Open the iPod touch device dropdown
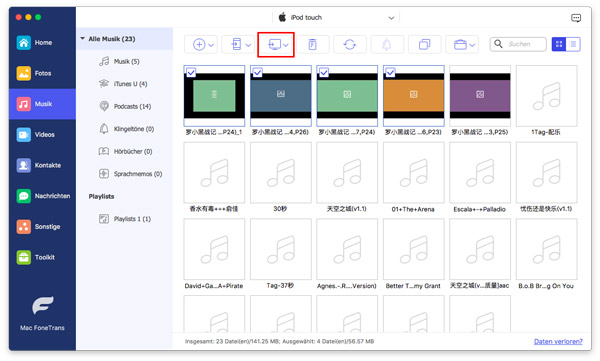Image resolution: width=600 pixels, height=361 pixels. click(336, 18)
